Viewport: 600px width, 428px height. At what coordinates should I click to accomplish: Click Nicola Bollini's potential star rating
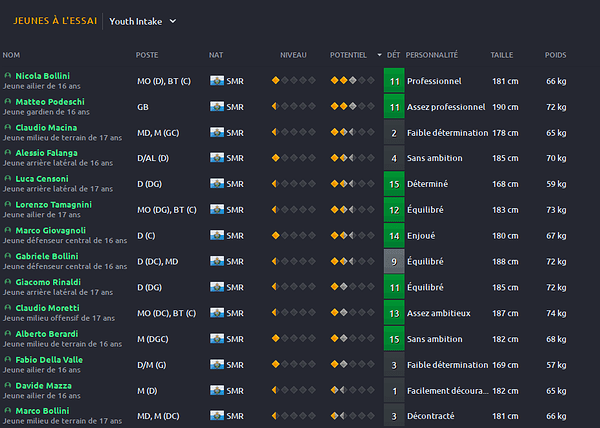[x=352, y=80]
